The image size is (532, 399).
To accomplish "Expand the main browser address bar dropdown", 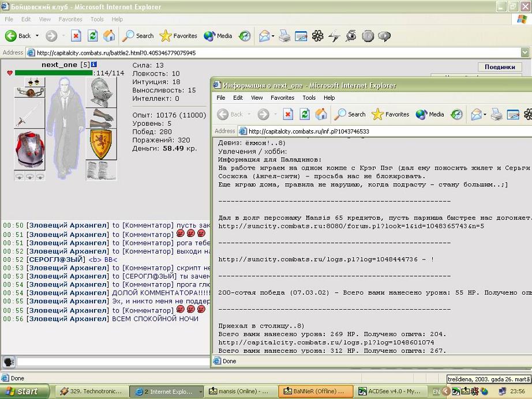I will click(x=525, y=52).
